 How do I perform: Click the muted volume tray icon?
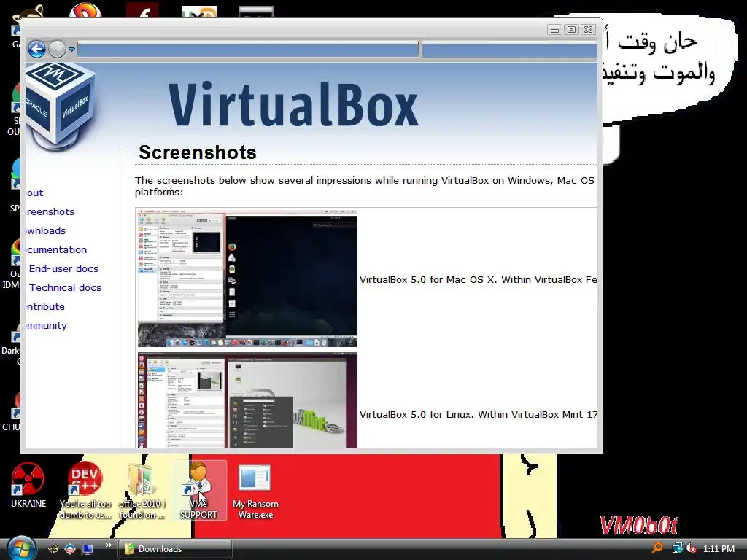691,548
